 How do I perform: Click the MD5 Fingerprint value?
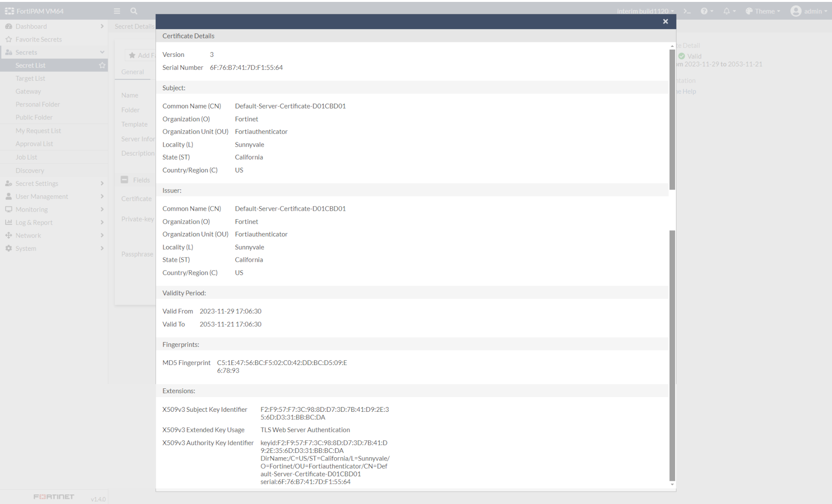282,366
